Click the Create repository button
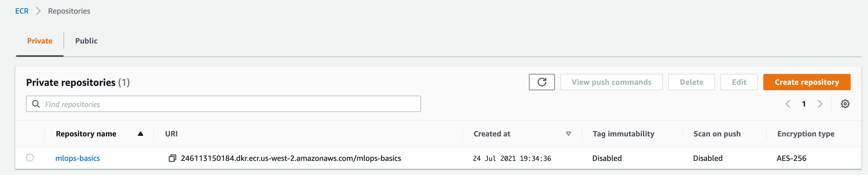This screenshot has width=868, height=175. coord(806,82)
